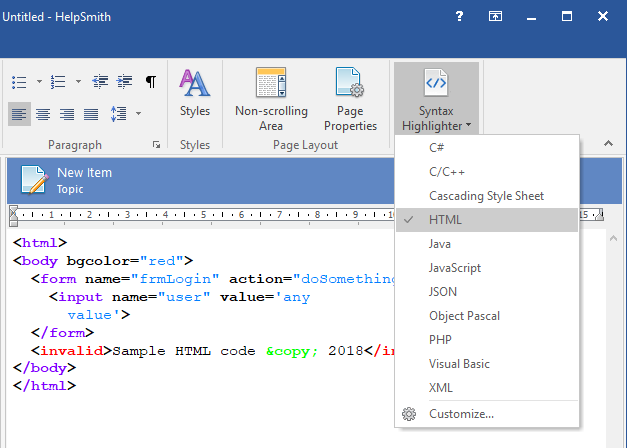The image size is (627, 448).
Task: Select C# syntax highlighting
Action: [x=487, y=148]
